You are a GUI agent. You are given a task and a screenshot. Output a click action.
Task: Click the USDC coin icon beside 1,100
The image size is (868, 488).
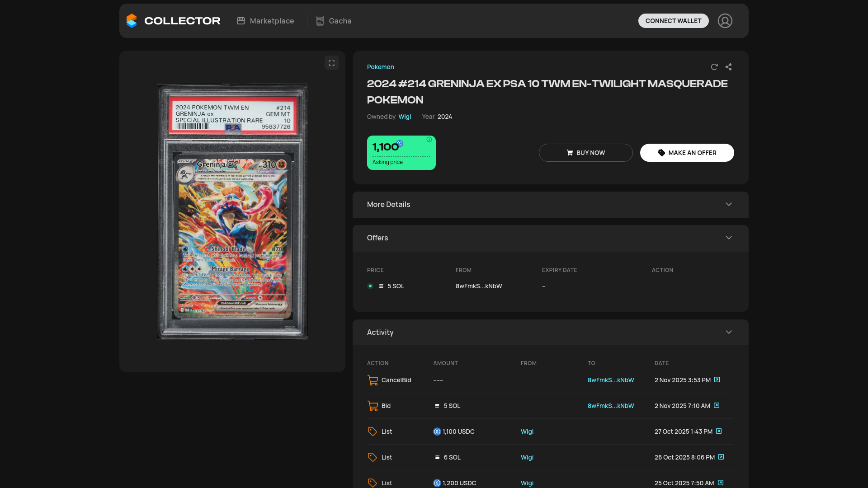(400, 144)
